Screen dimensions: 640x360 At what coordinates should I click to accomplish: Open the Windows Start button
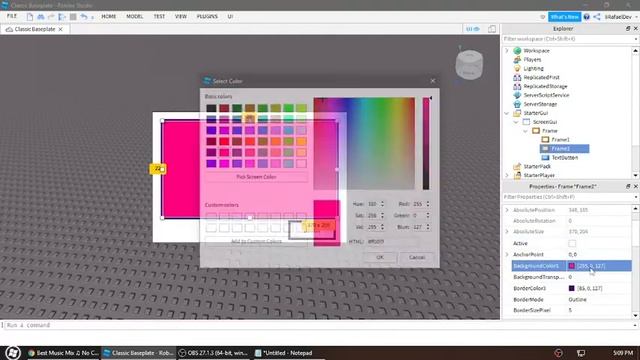(x=13, y=353)
